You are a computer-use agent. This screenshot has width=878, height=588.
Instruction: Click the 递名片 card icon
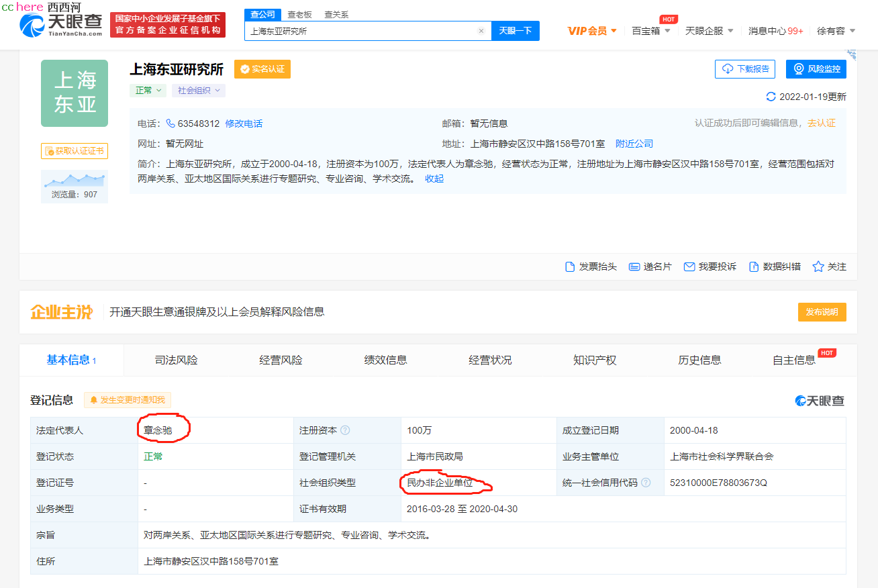634,266
